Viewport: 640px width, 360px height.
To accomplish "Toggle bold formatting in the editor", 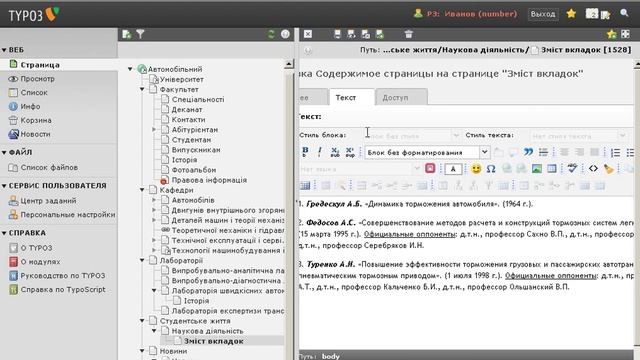I will [305, 152].
